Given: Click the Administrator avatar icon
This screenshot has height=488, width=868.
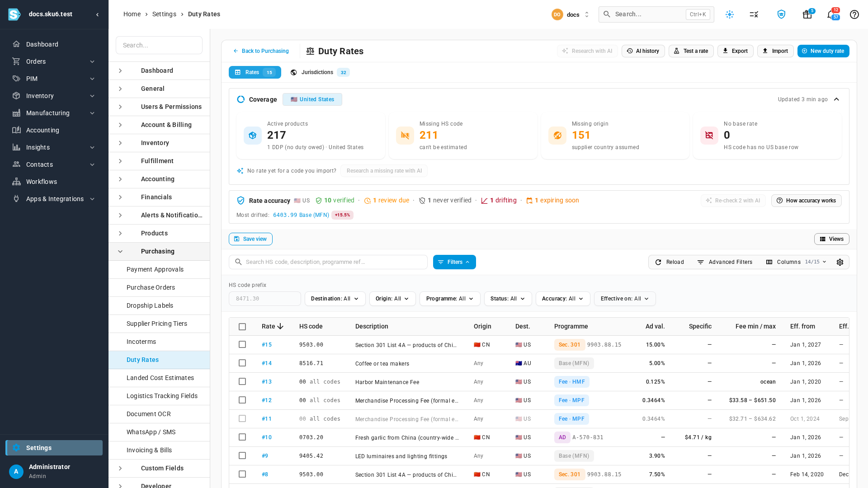Looking at the screenshot, I should click(x=16, y=472).
